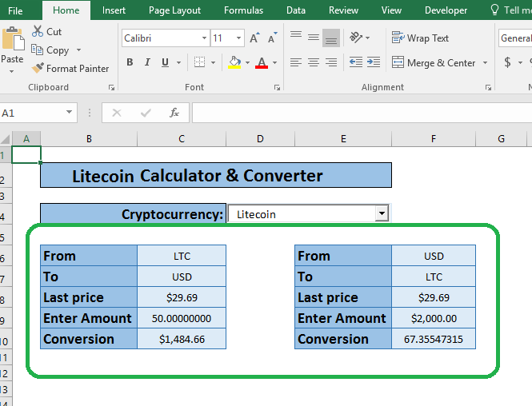
Task: Align text left in the cell
Action: coord(296,62)
